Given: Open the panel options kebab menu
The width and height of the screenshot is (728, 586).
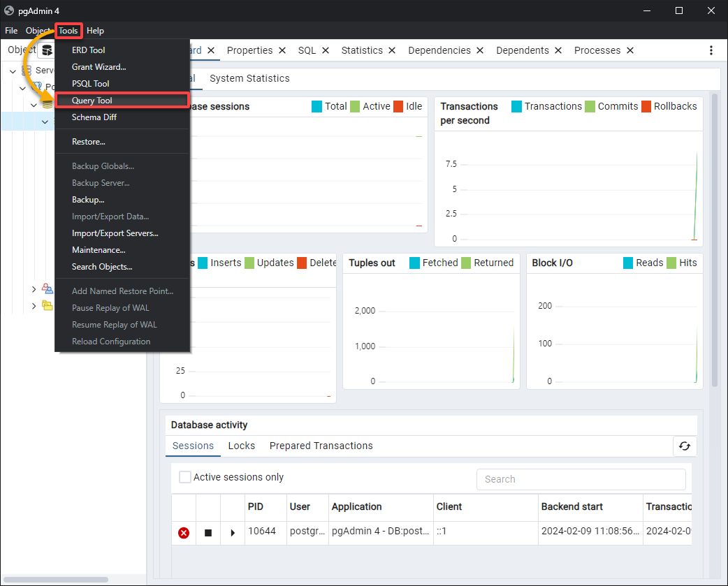Looking at the screenshot, I should coord(711,50).
